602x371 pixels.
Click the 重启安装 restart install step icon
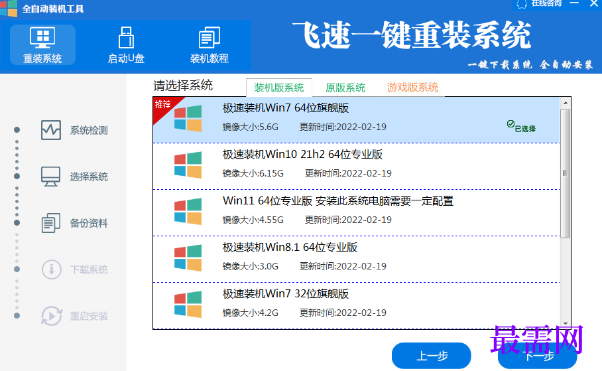click(51, 316)
